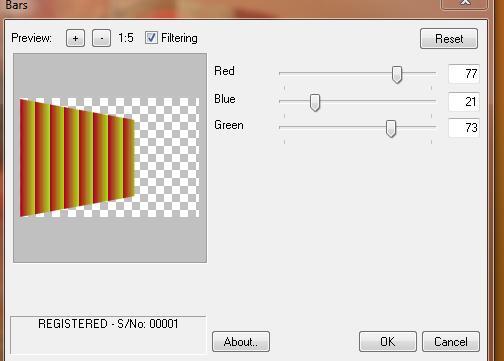Image resolution: width=504 pixels, height=361 pixels.
Task: Focus the Blue value field showing 21
Action: [464, 102]
